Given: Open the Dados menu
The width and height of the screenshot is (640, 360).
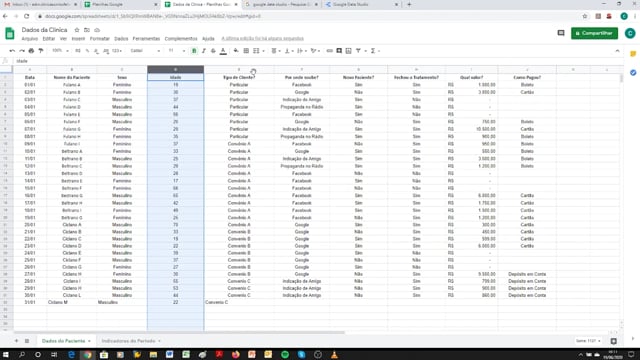Looking at the screenshot, I should click(121, 38).
